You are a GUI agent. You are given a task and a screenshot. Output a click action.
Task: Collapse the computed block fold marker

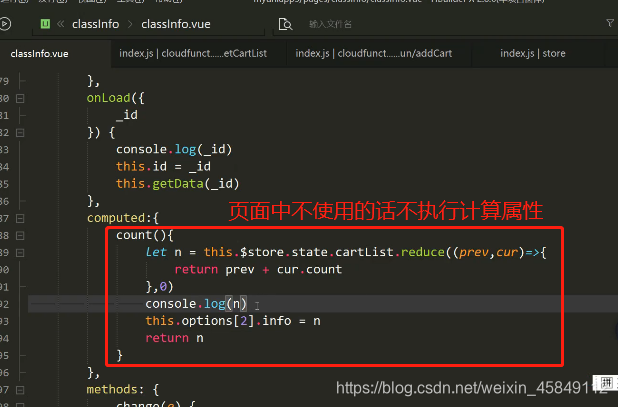[x=20, y=218]
